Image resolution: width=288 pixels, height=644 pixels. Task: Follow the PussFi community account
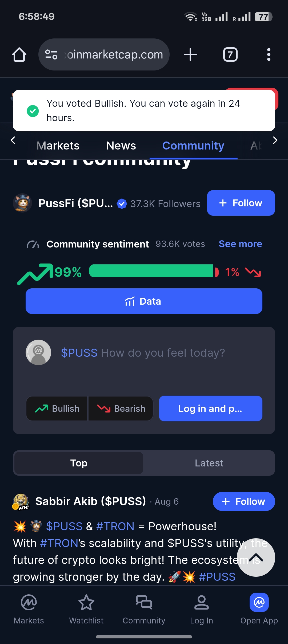[241, 203]
